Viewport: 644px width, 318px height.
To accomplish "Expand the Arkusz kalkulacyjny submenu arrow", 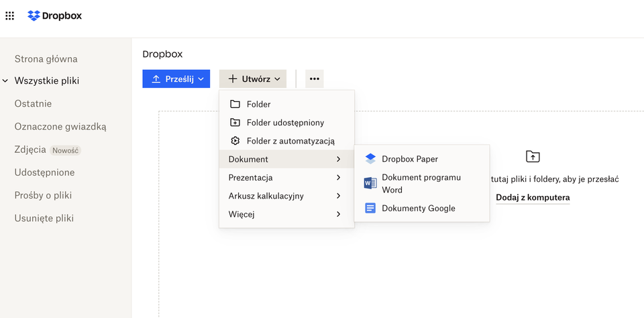I will pos(338,196).
